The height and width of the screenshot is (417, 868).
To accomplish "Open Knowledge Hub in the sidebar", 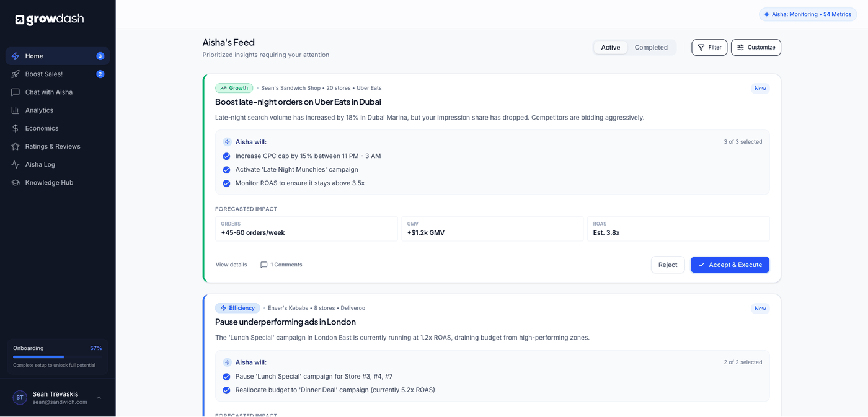I will coord(58,182).
